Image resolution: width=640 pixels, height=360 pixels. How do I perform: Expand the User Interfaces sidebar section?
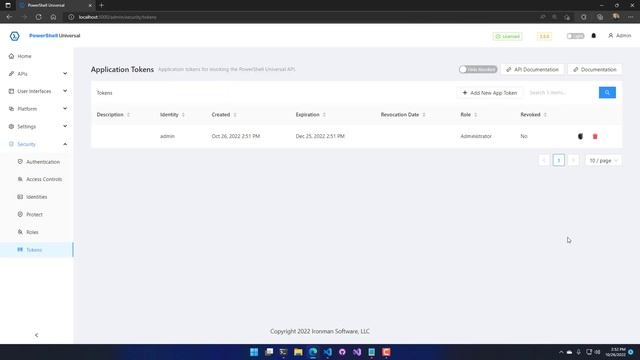(37, 91)
